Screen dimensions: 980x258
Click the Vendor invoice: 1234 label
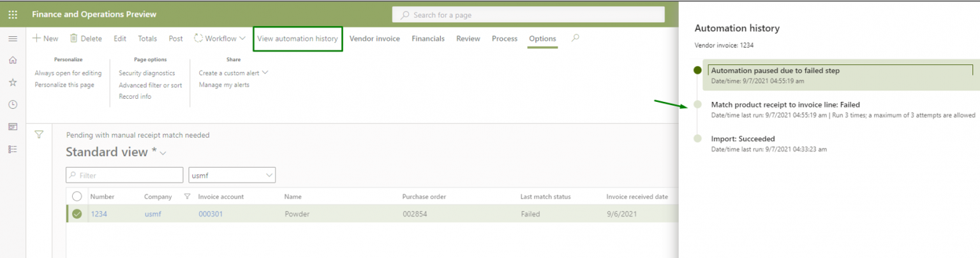724,45
